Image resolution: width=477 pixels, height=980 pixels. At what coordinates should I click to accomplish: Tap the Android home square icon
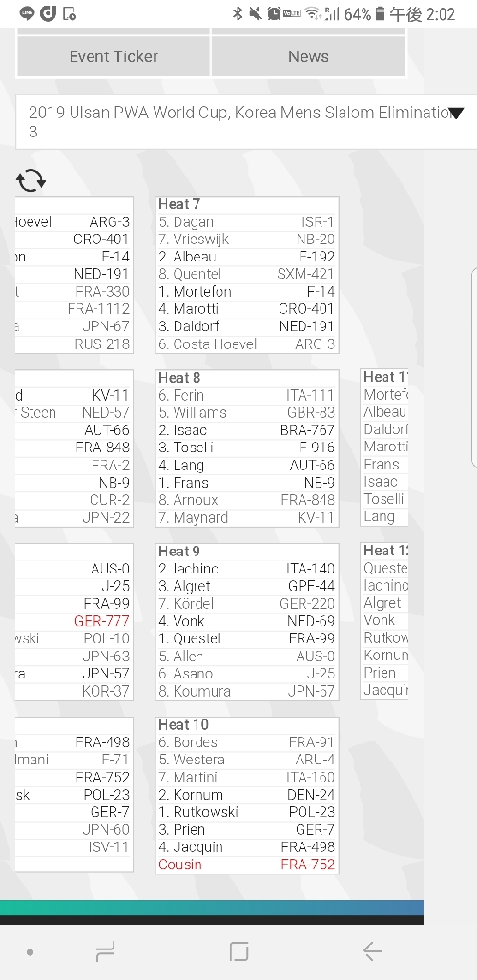pos(238,951)
